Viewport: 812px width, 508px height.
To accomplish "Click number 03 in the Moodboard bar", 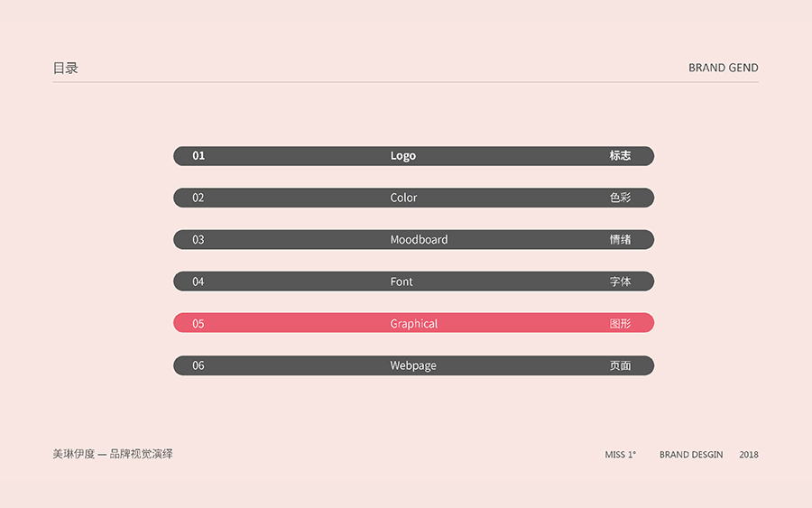I will pos(198,240).
